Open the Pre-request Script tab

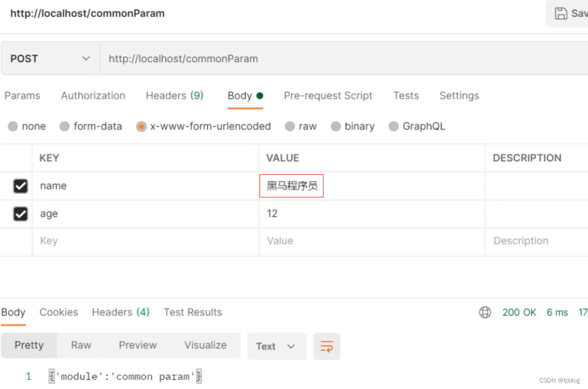(328, 96)
